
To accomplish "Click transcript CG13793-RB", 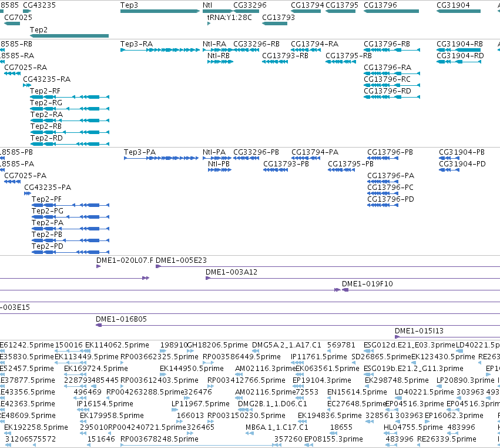I will tap(275, 62).
